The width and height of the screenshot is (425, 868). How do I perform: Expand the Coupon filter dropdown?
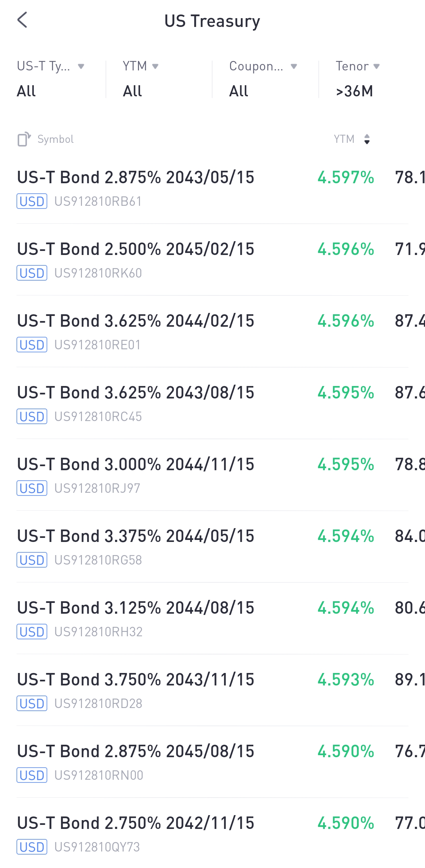[263, 78]
